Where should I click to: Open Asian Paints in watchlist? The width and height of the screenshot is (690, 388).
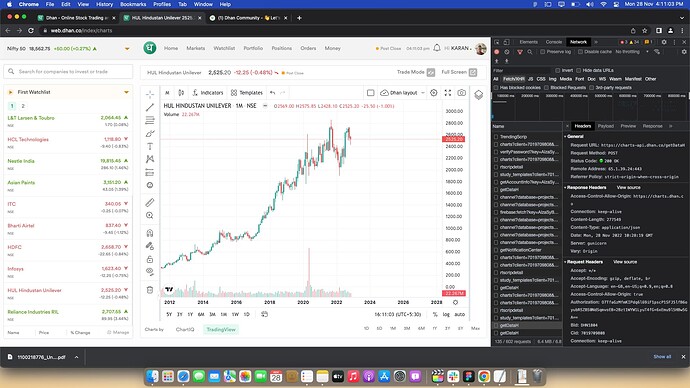(x=68, y=186)
